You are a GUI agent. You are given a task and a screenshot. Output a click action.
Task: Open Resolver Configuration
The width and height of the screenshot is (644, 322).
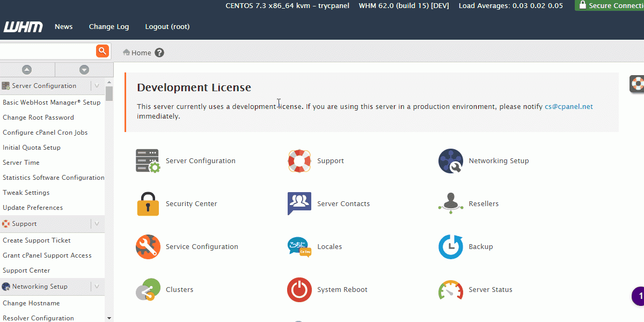(x=38, y=318)
